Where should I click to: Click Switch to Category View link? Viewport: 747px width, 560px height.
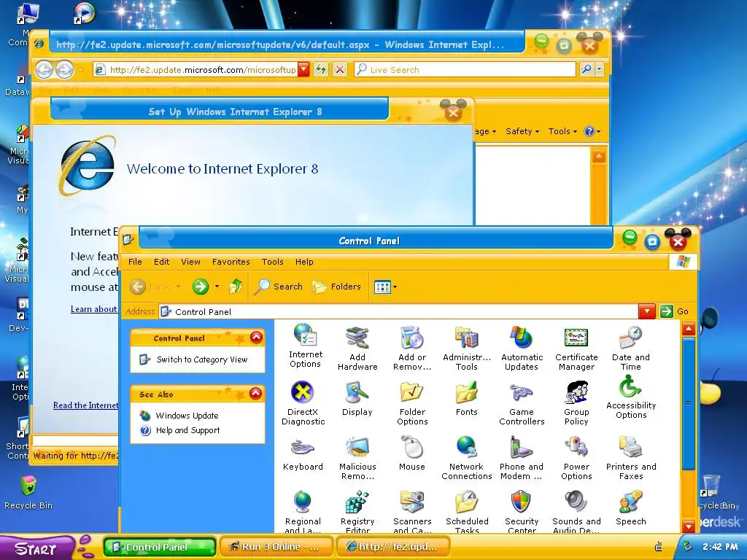202,359
